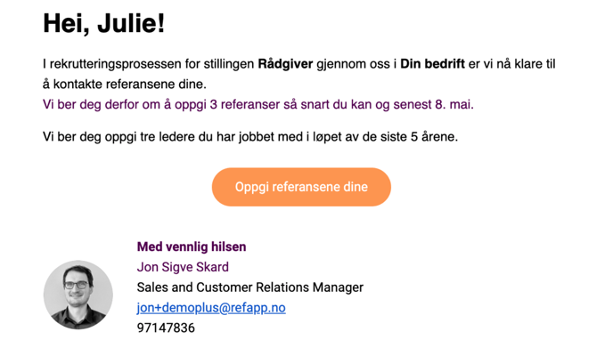Click the bold word Rådgiver
Screen dimensions: 613x364
[285, 64]
